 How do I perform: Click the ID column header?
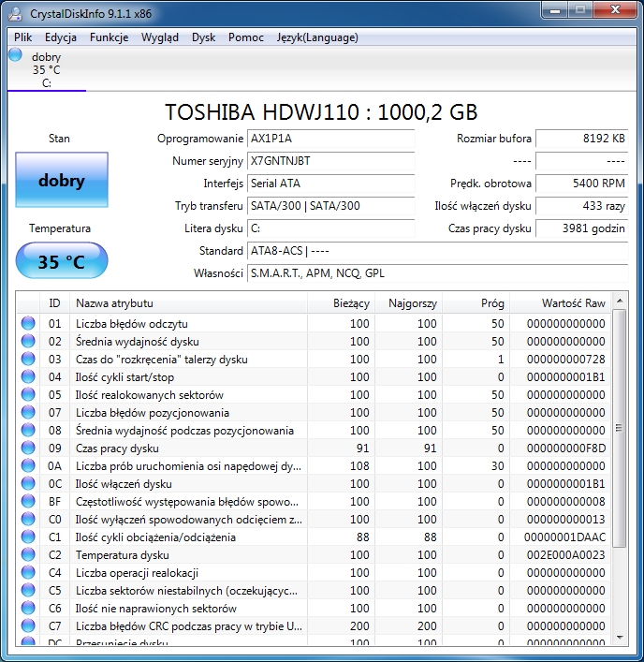[54, 303]
